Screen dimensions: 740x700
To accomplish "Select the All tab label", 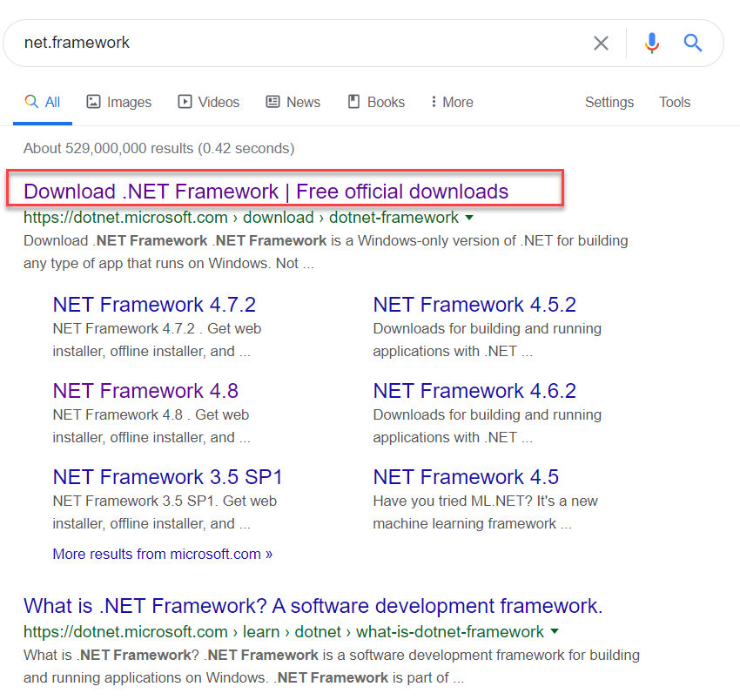I will coord(52,103).
